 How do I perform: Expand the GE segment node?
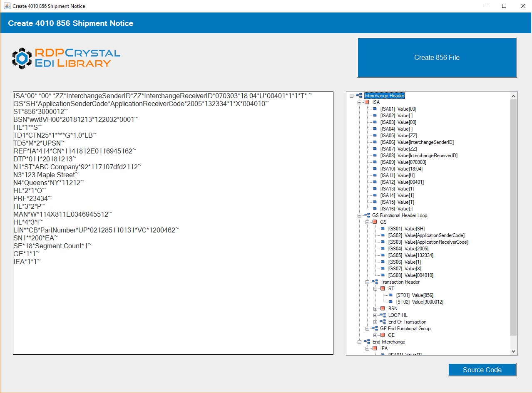pyautogui.click(x=375, y=335)
